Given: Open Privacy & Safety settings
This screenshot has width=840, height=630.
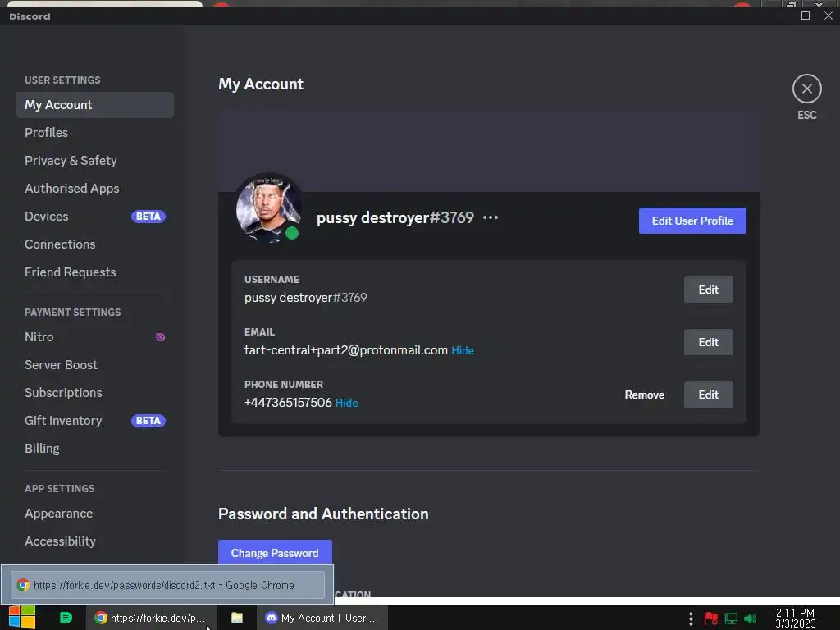Looking at the screenshot, I should pyautogui.click(x=95, y=161).
